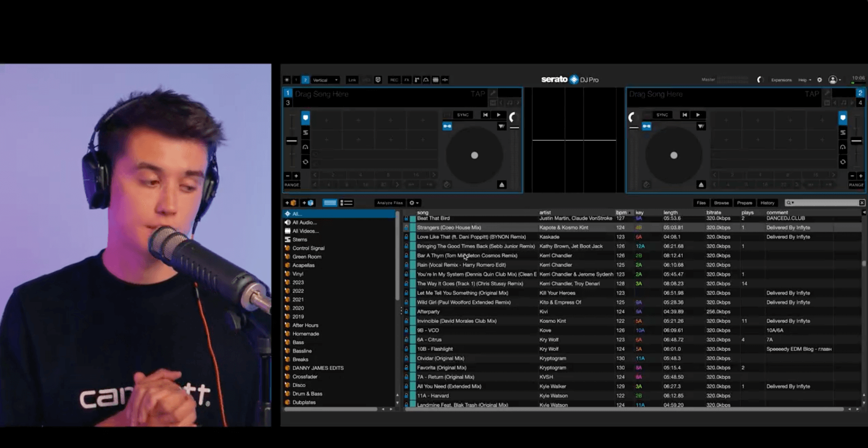This screenshot has height=448, width=868.
Task: Click RANGE button on deck 1
Action: (x=292, y=185)
